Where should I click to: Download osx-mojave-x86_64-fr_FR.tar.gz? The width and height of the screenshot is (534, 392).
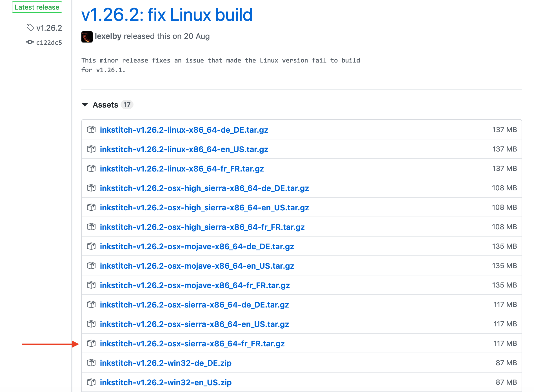(x=195, y=285)
